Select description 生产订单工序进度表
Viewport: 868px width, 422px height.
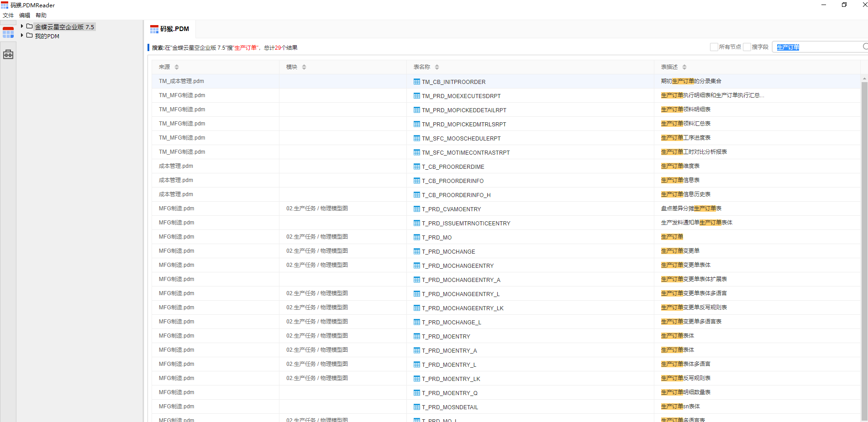pos(685,138)
